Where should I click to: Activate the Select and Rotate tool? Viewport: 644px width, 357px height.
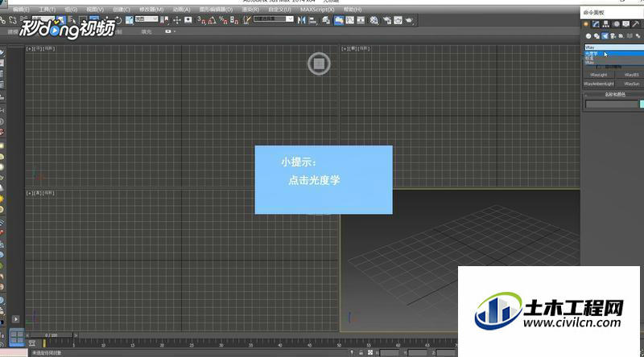click(x=118, y=19)
